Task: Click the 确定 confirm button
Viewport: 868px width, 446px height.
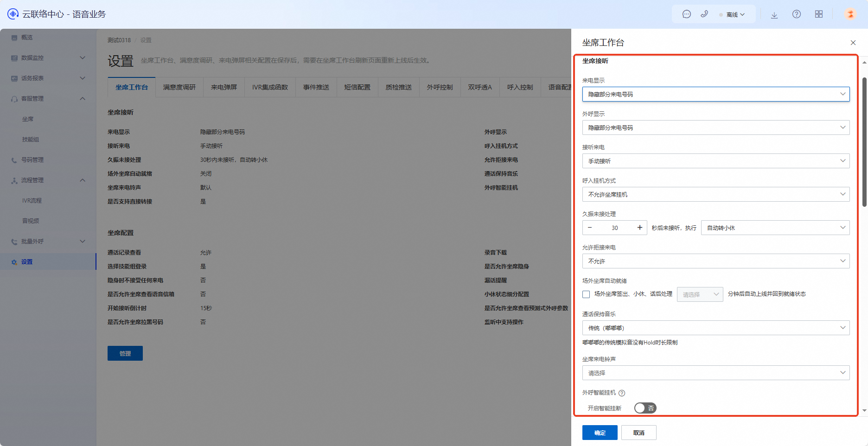Action: 600,433
